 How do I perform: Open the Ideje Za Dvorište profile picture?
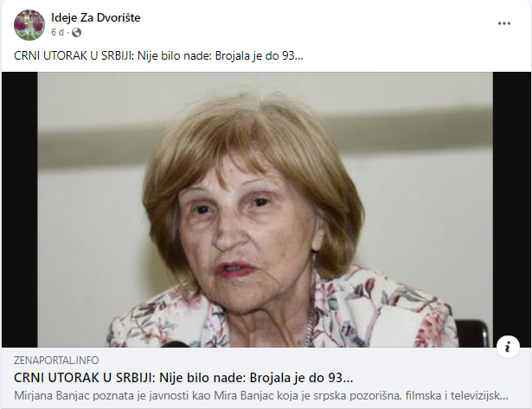tap(29, 25)
